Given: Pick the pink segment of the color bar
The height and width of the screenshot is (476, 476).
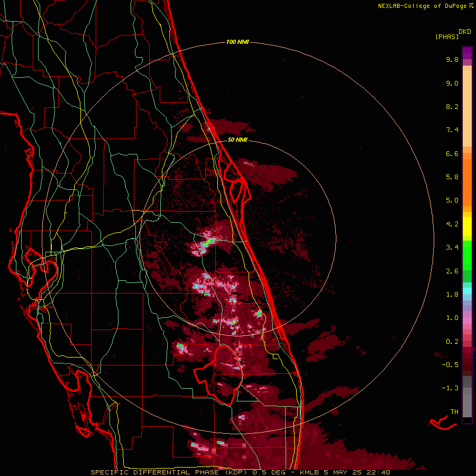Looking at the screenshot, I should pos(467,321).
